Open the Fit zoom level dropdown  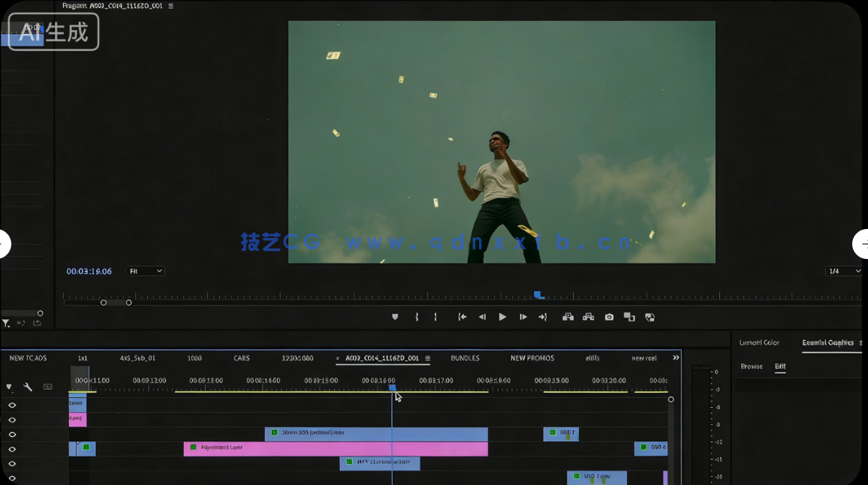[x=145, y=271]
